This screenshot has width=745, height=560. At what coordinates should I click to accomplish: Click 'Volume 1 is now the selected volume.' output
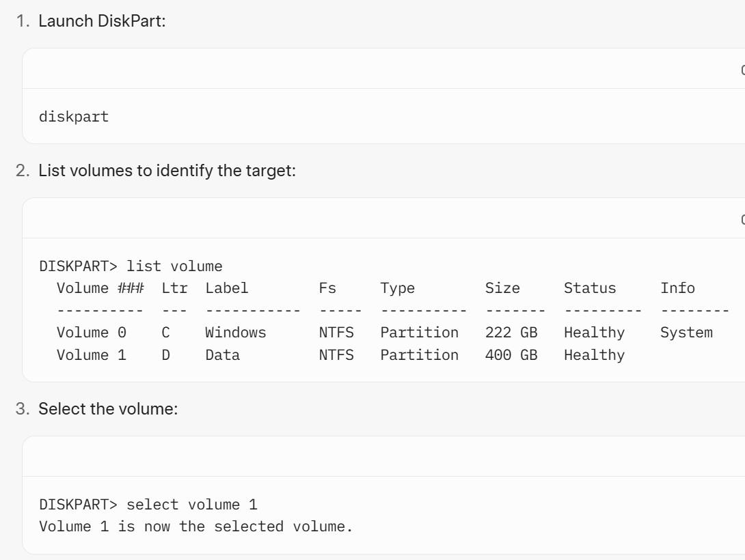(195, 527)
